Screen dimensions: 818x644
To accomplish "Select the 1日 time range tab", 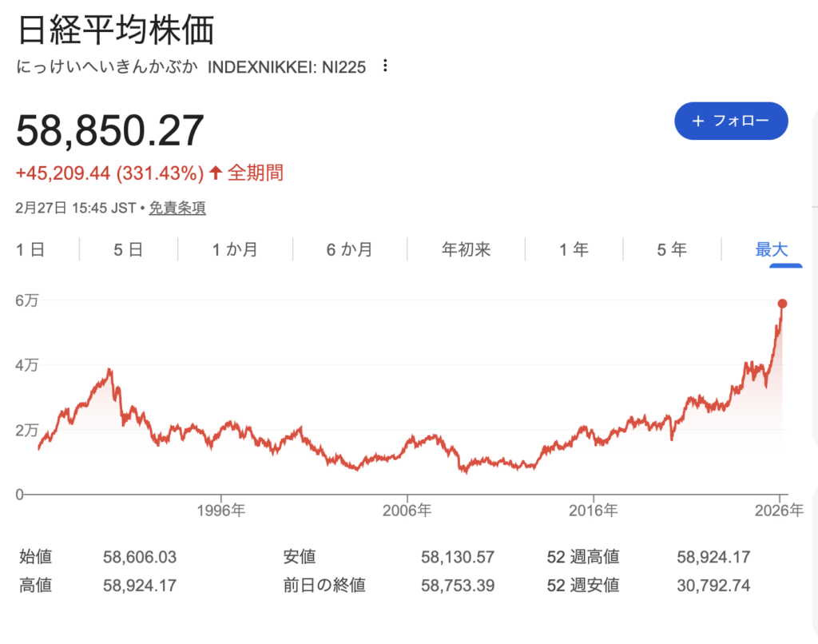I will [30, 249].
